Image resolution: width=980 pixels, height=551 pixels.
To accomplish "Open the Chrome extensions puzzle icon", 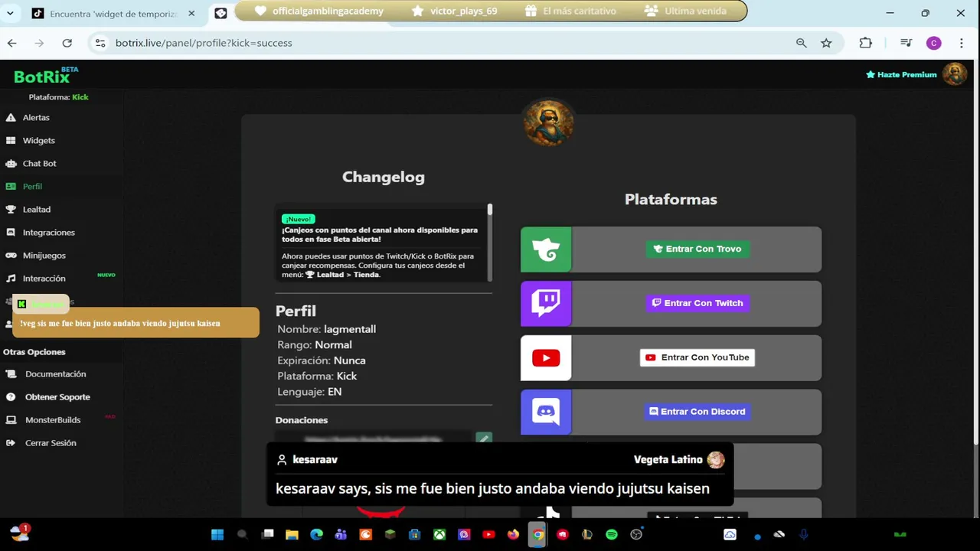I will tap(866, 43).
